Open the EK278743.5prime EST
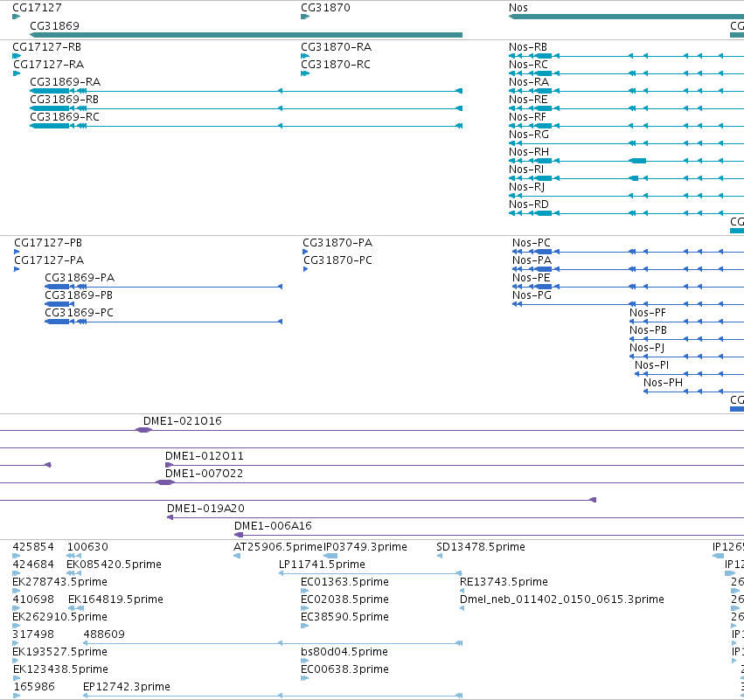The width and height of the screenshot is (744, 700). [x=59, y=582]
